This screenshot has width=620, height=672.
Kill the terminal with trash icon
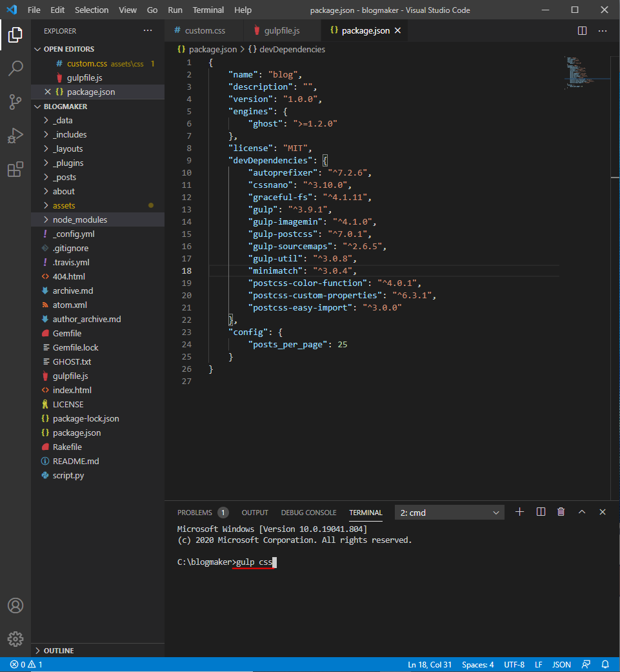click(x=561, y=512)
